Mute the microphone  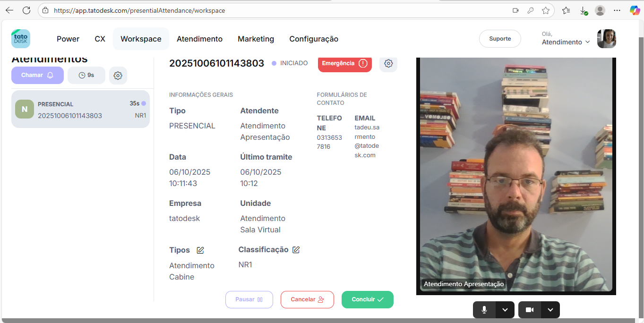(x=484, y=310)
